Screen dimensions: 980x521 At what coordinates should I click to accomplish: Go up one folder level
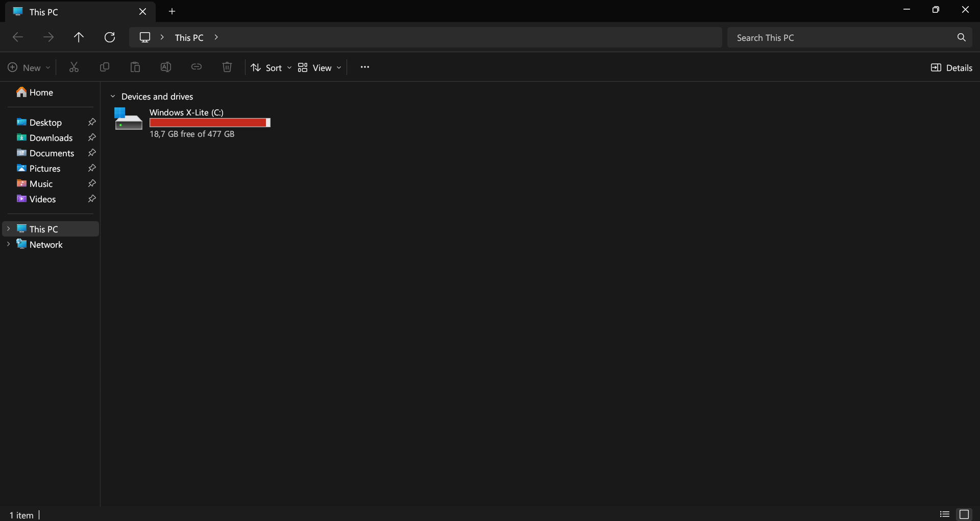pyautogui.click(x=79, y=37)
